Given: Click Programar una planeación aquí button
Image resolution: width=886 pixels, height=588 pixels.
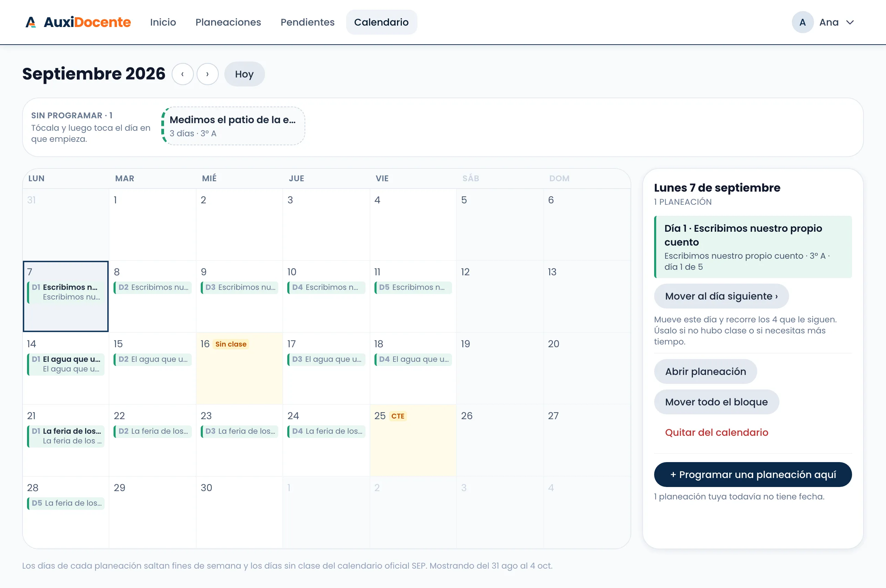Looking at the screenshot, I should tap(753, 475).
